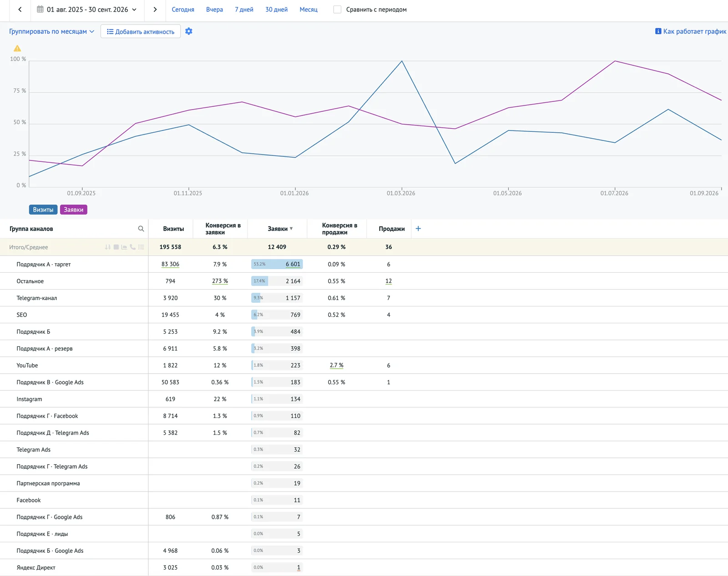The height and width of the screenshot is (576, 728).
Task: Select the Месяц period
Action: [x=308, y=10]
